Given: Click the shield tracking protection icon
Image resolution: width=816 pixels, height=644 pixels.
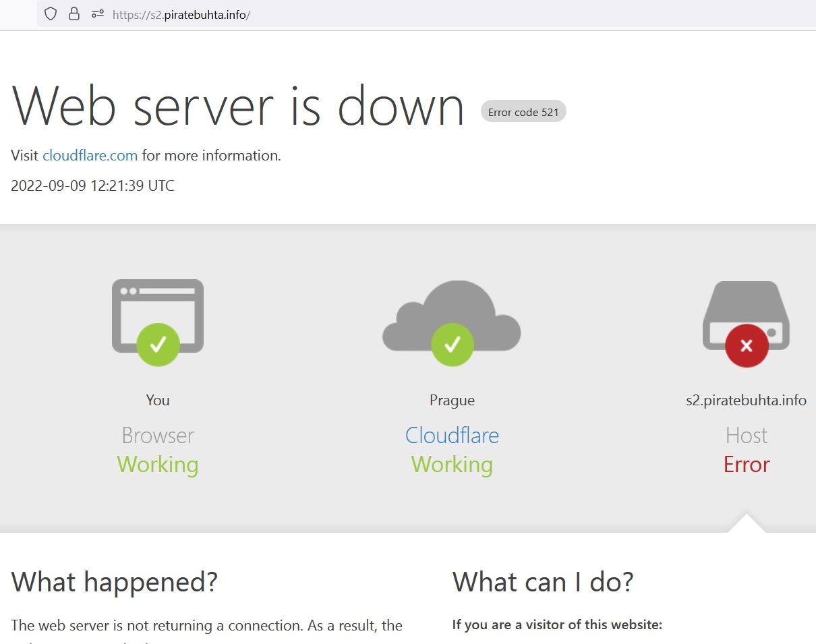Looking at the screenshot, I should pos(51,13).
